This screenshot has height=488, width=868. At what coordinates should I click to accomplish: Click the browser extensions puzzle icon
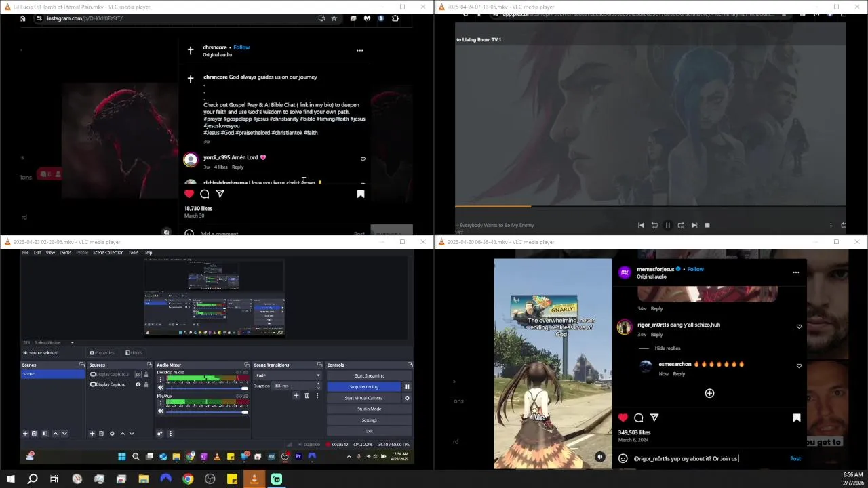click(x=395, y=18)
